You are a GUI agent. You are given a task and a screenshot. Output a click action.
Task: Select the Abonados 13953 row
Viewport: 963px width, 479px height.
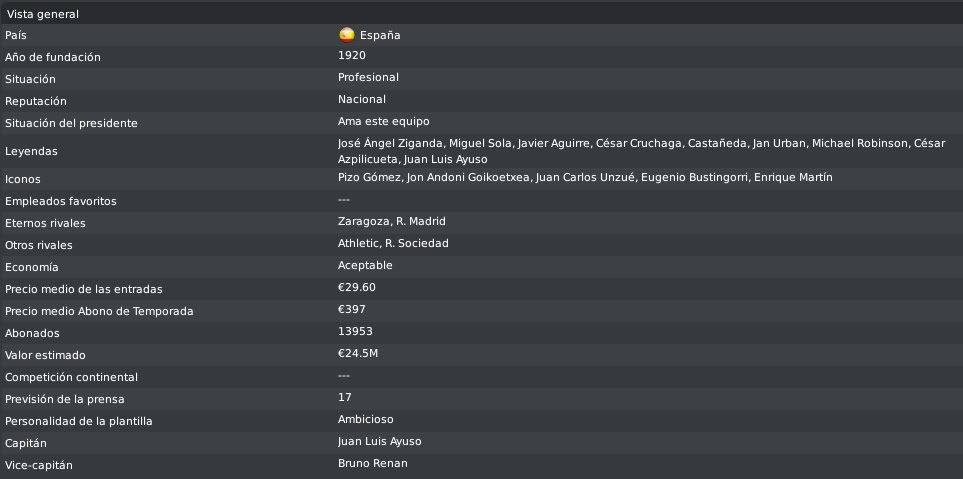pos(482,333)
